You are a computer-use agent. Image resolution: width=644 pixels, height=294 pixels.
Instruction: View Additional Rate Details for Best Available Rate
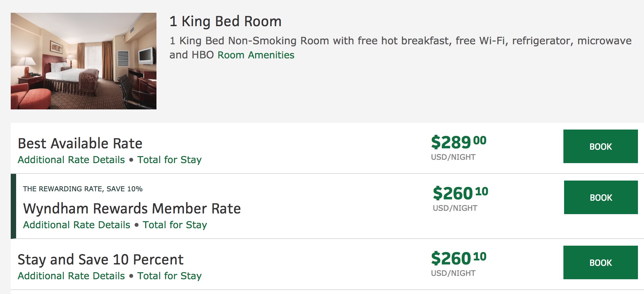(71, 160)
